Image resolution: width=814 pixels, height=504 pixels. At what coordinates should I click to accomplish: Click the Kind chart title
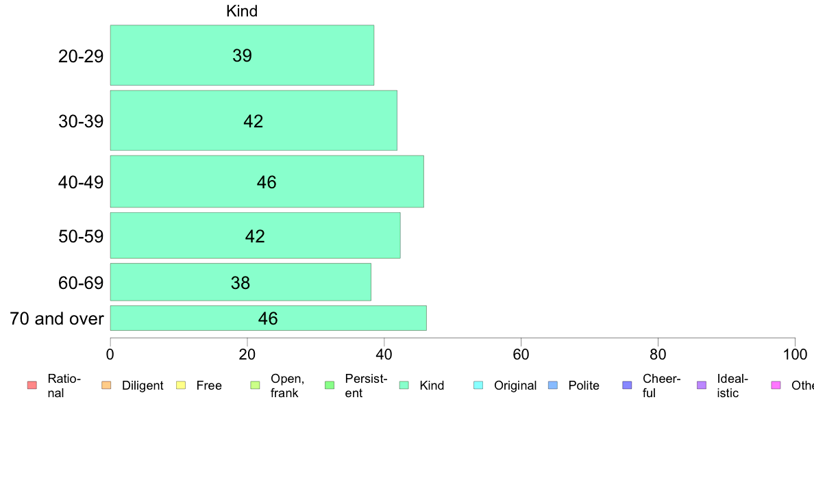242,11
